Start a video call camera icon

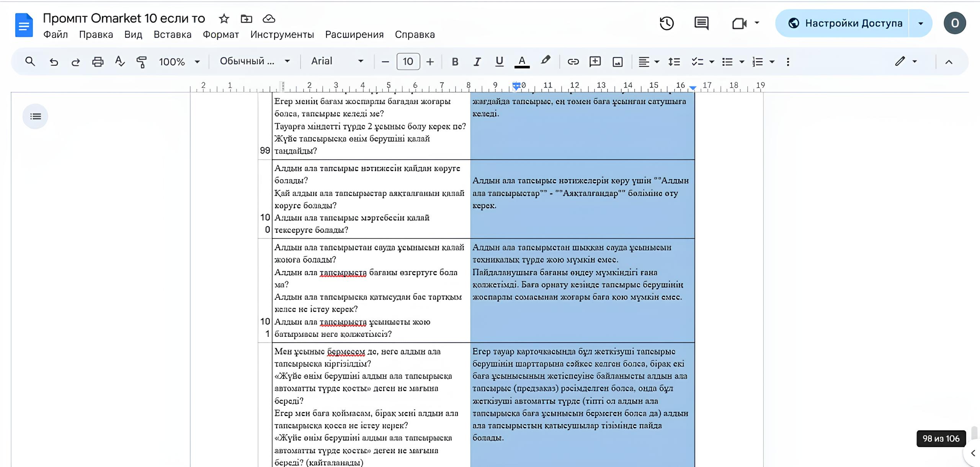(740, 23)
